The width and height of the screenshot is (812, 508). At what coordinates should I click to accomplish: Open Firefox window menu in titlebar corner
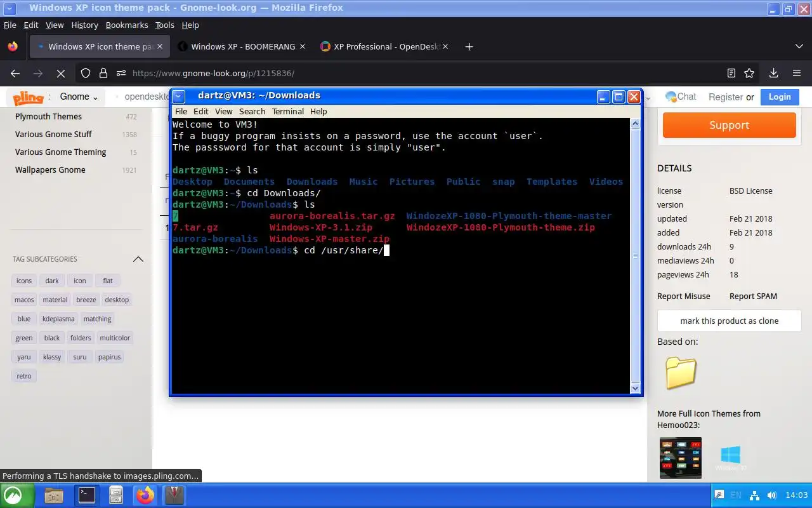9,8
